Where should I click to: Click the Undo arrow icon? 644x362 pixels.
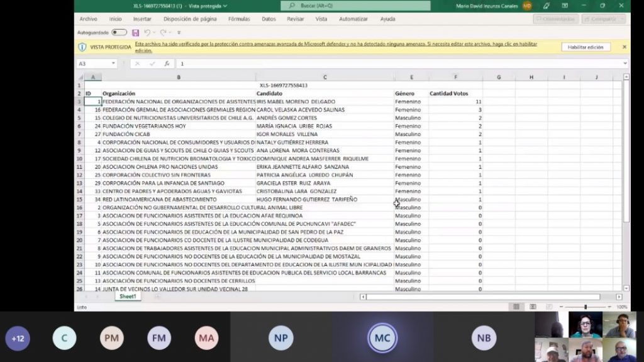[148, 33]
